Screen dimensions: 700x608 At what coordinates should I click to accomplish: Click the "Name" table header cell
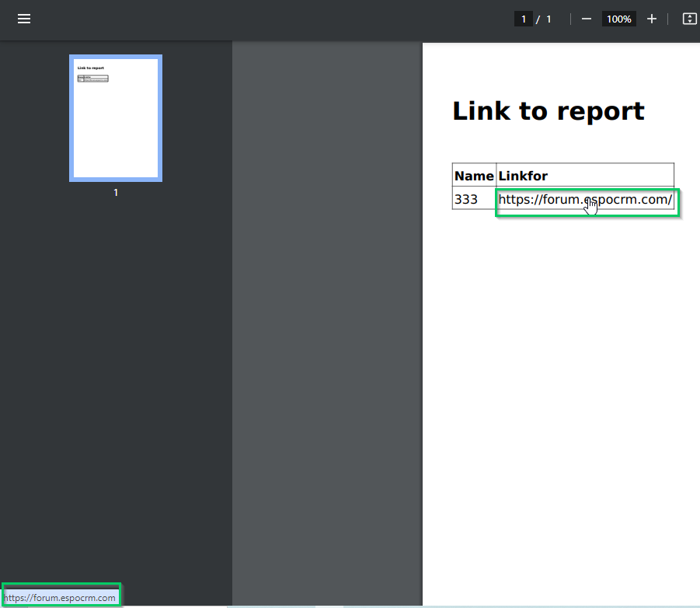point(474,176)
